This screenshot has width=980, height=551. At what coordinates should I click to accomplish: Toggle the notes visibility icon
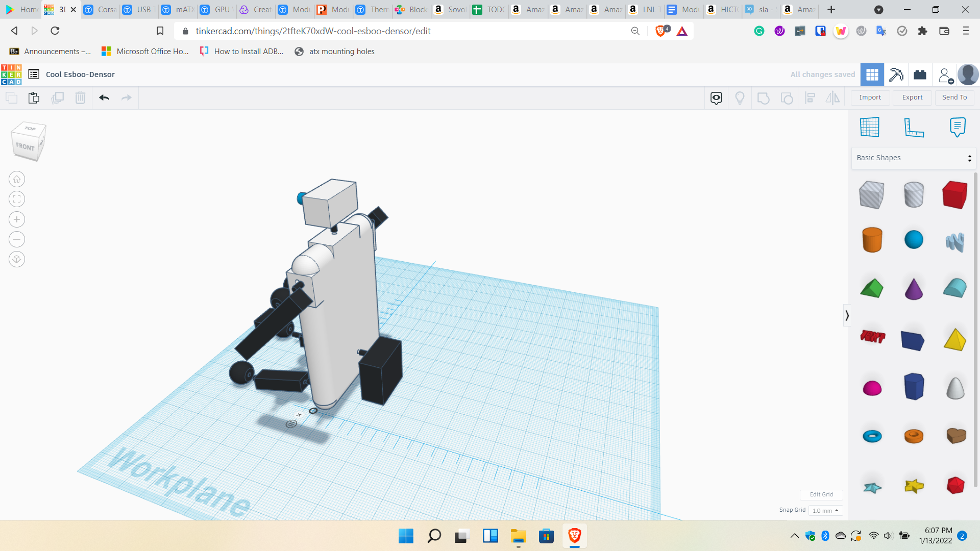click(716, 97)
